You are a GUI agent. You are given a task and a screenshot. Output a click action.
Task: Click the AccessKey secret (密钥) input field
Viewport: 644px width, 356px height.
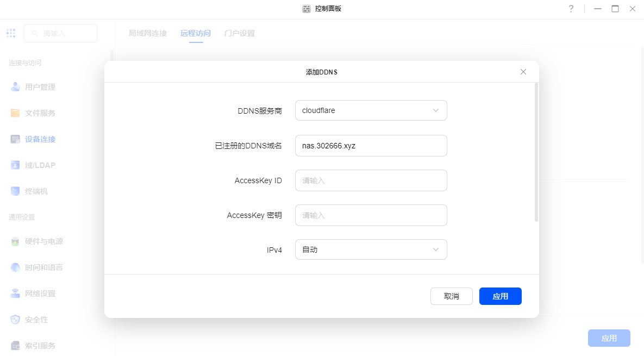371,215
